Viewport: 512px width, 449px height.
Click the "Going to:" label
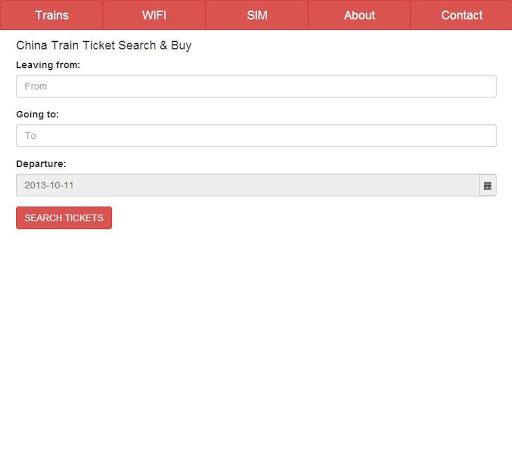click(37, 114)
